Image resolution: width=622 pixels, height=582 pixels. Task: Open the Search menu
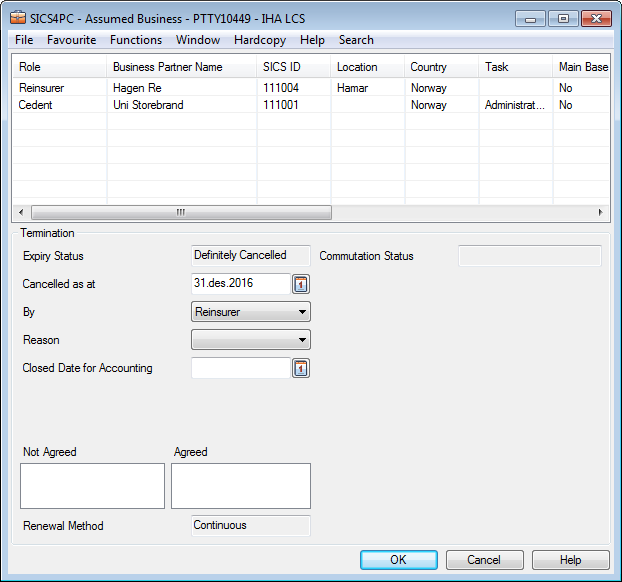pos(356,40)
